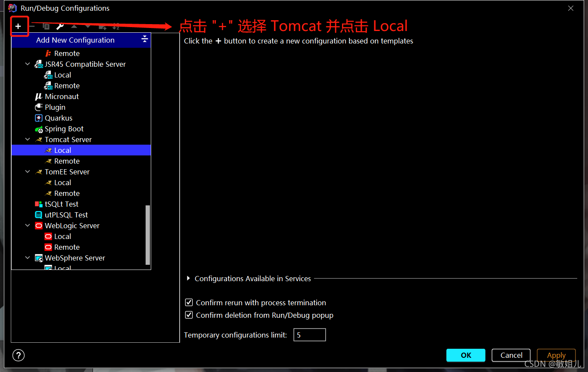Collapse the WebSphere Server chevron
This screenshot has width=588, height=372.
pos(28,258)
